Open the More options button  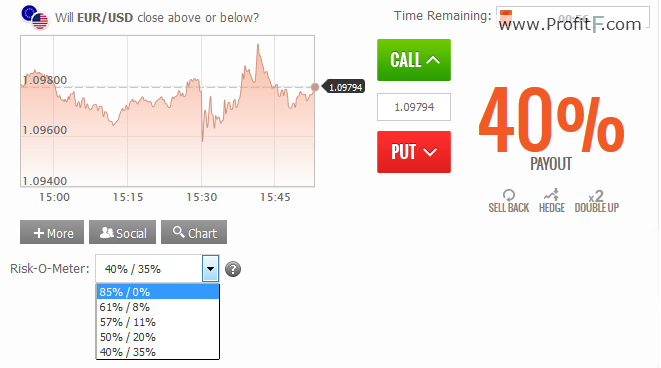[52, 232]
